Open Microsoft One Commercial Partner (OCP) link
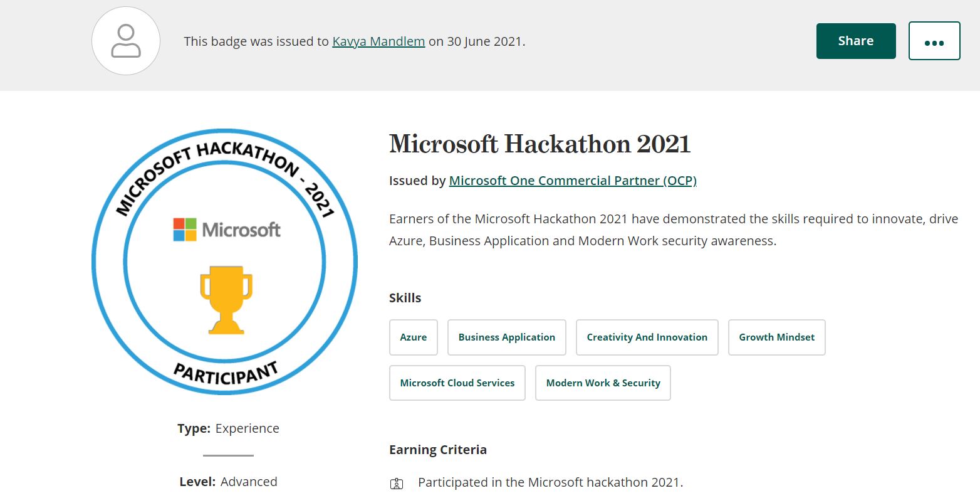This screenshot has width=980, height=503. [x=573, y=181]
